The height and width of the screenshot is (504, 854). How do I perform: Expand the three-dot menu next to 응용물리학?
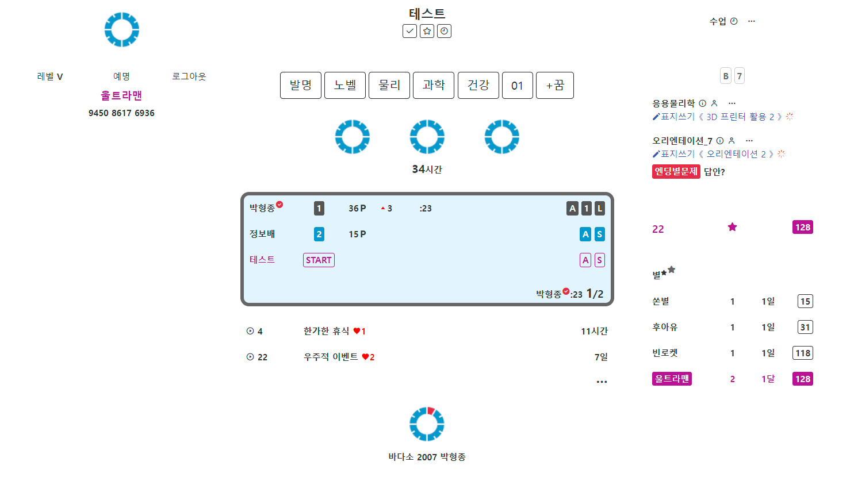(x=732, y=103)
